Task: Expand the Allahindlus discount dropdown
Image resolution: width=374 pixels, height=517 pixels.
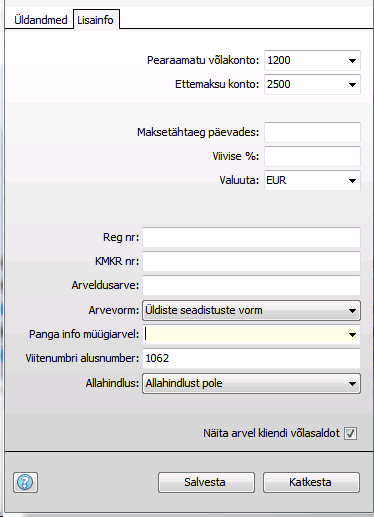Action: pos(251,383)
